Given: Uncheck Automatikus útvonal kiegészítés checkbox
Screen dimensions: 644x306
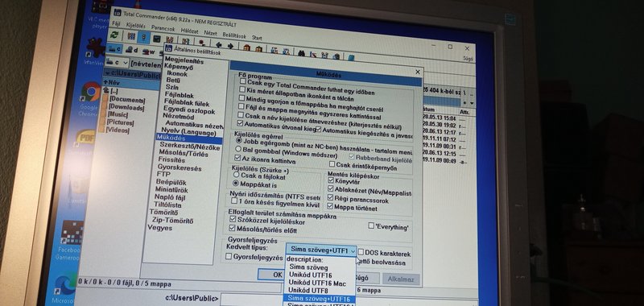Looking at the screenshot, I should coord(240,123).
